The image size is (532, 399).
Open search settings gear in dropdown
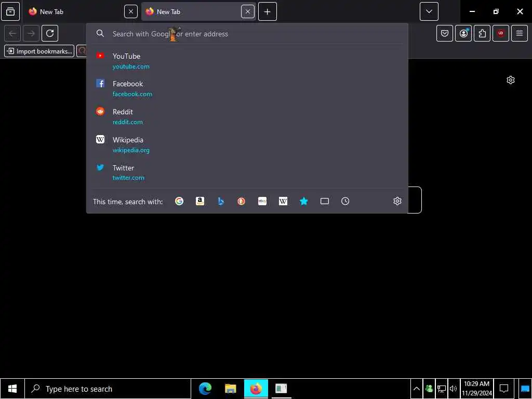click(x=397, y=201)
